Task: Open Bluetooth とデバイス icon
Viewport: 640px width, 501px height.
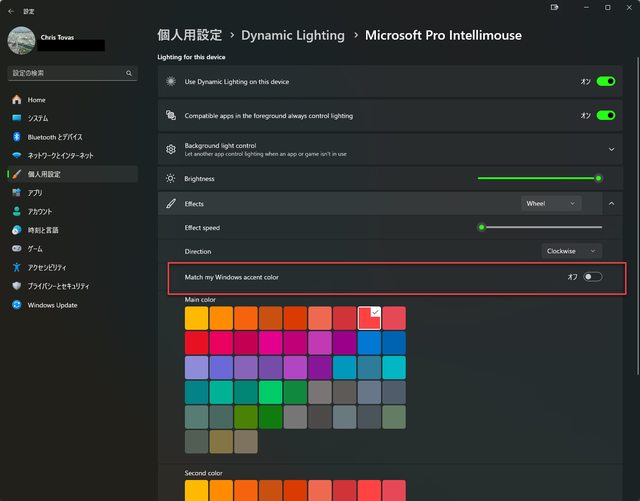Action: tap(16, 137)
